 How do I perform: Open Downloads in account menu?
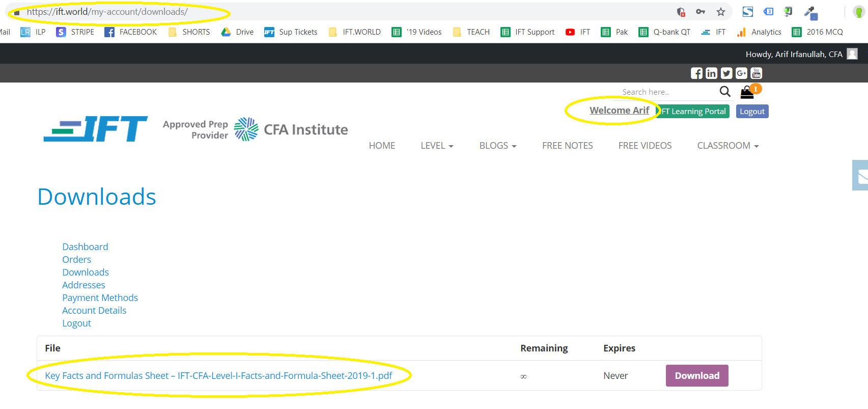point(86,272)
